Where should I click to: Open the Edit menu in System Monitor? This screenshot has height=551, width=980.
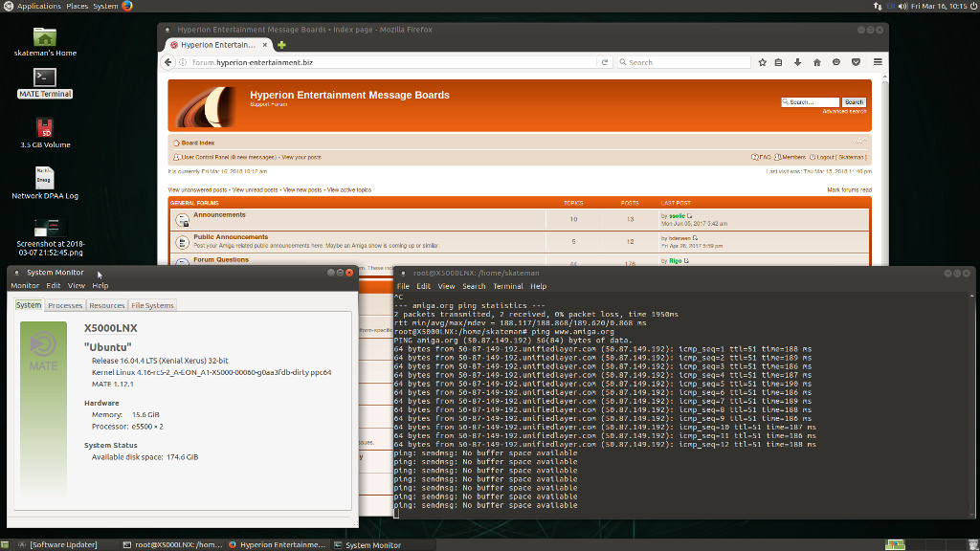54,285
